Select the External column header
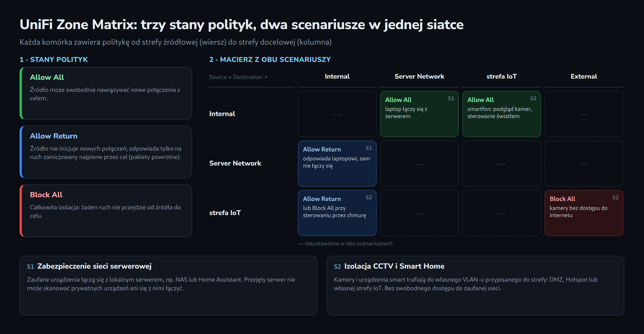Viewport: 644px width, 334px height. click(584, 77)
